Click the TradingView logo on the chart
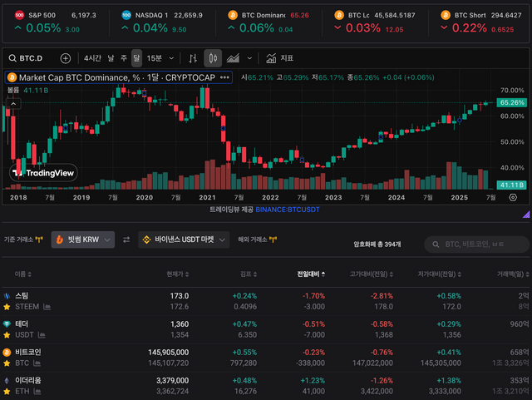The height and width of the screenshot is (400, 532). 43,173
